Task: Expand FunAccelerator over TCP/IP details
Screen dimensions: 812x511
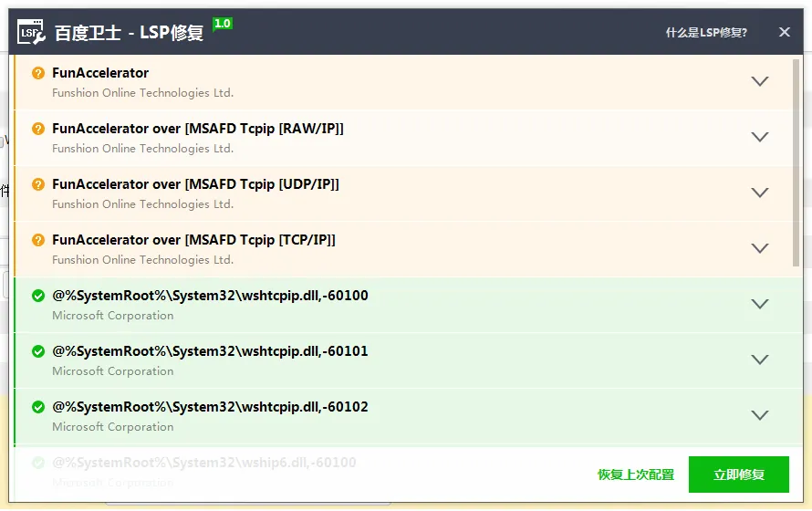Action: coord(760,248)
